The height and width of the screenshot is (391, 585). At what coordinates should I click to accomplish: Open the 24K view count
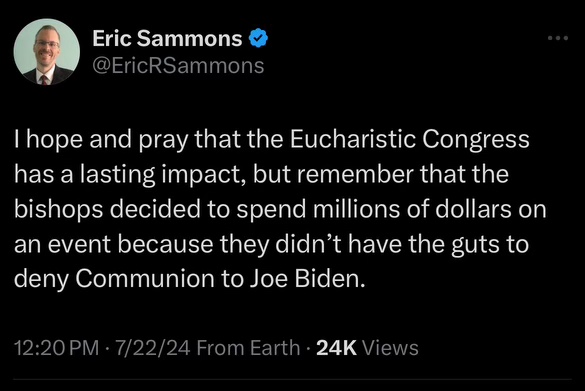pyautogui.click(x=337, y=348)
